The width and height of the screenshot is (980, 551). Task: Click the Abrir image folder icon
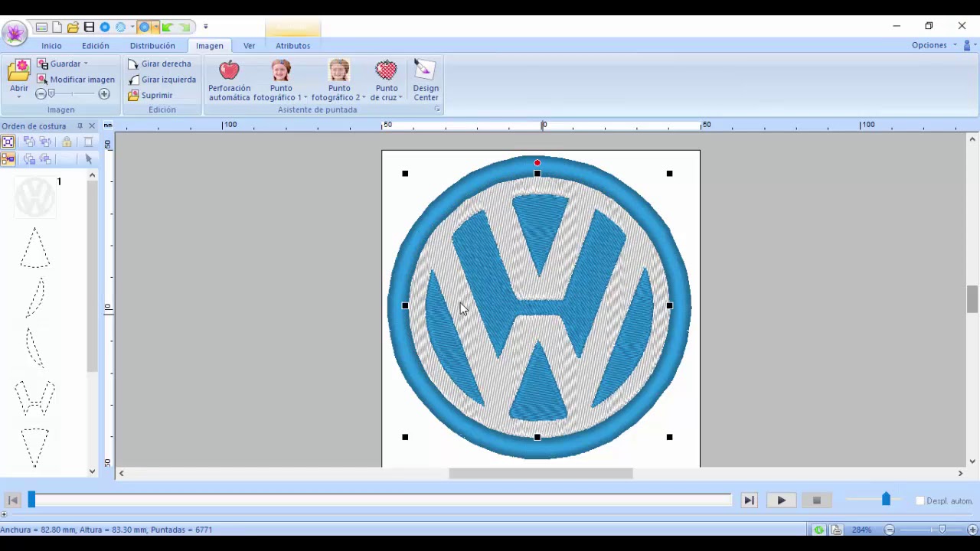18,70
